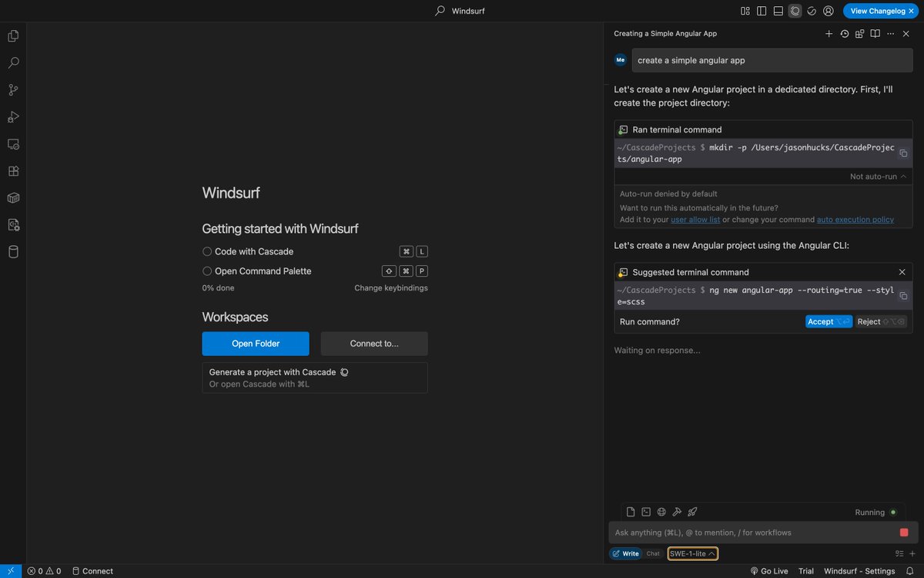The image size is (924, 578).
Task: Expand the Not auto-run dropdown
Action: 878,176
